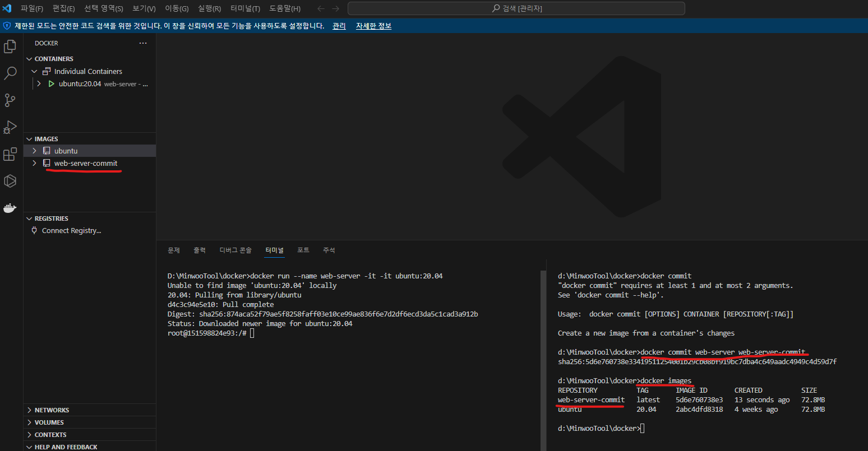Click image ID 2abc4dfd8318 in terminal

(699, 410)
